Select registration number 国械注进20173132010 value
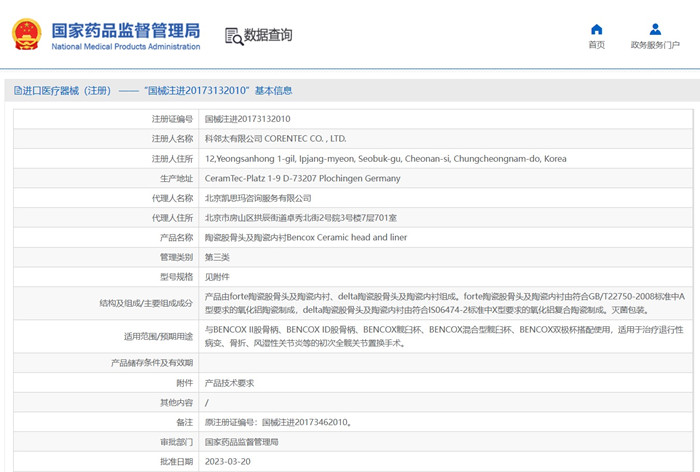This screenshot has height=472, width=700. pyautogui.click(x=247, y=119)
